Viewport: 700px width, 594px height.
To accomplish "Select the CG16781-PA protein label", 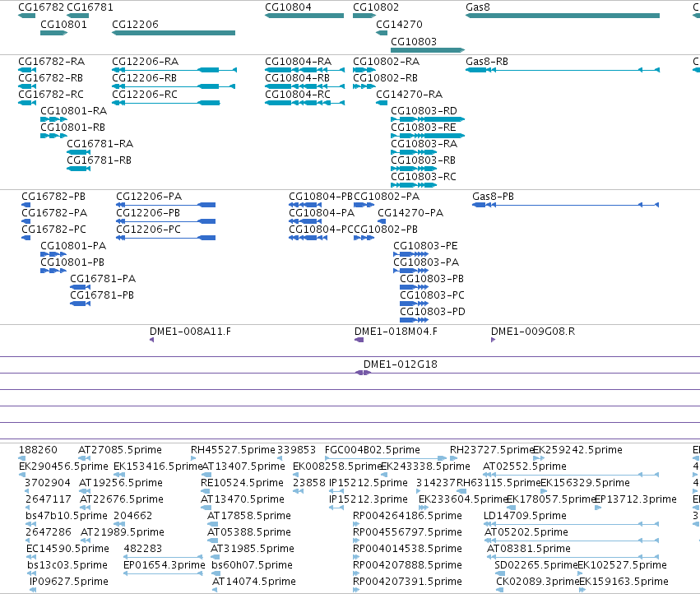I will click(x=103, y=279).
